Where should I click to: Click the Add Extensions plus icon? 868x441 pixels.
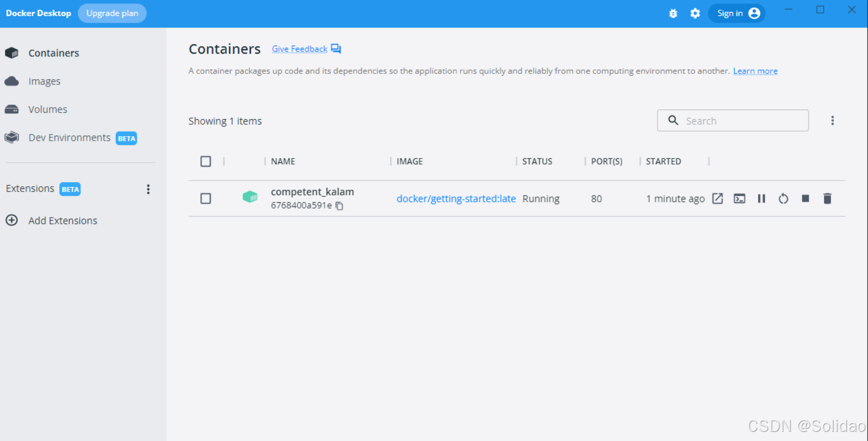tap(11, 220)
